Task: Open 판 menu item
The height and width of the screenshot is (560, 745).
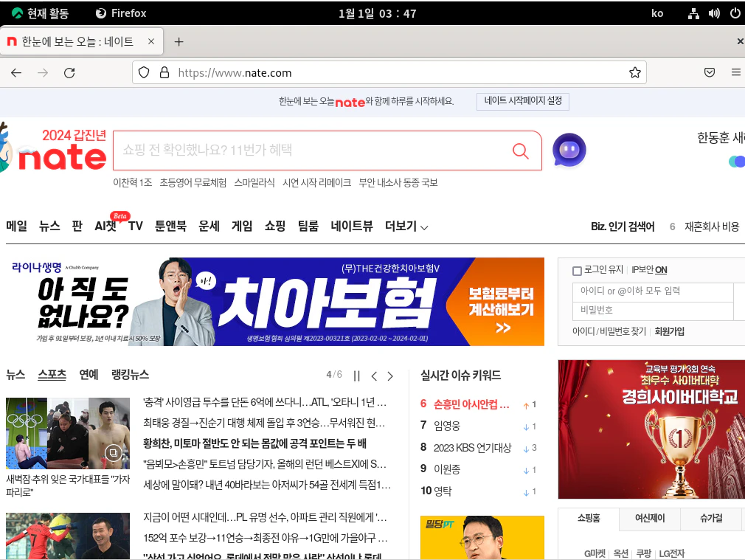Action: [77, 227]
